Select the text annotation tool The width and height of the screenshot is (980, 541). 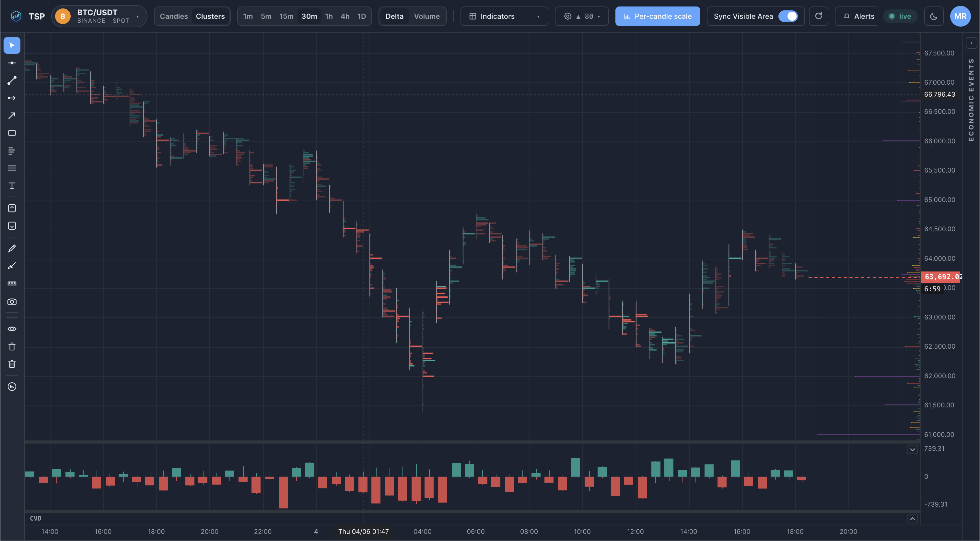[x=12, y=186]
